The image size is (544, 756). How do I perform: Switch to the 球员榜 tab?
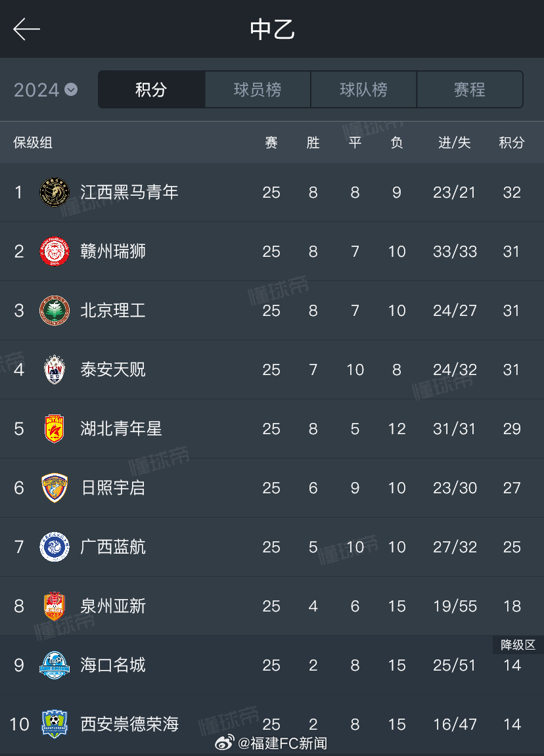(258, 90)
